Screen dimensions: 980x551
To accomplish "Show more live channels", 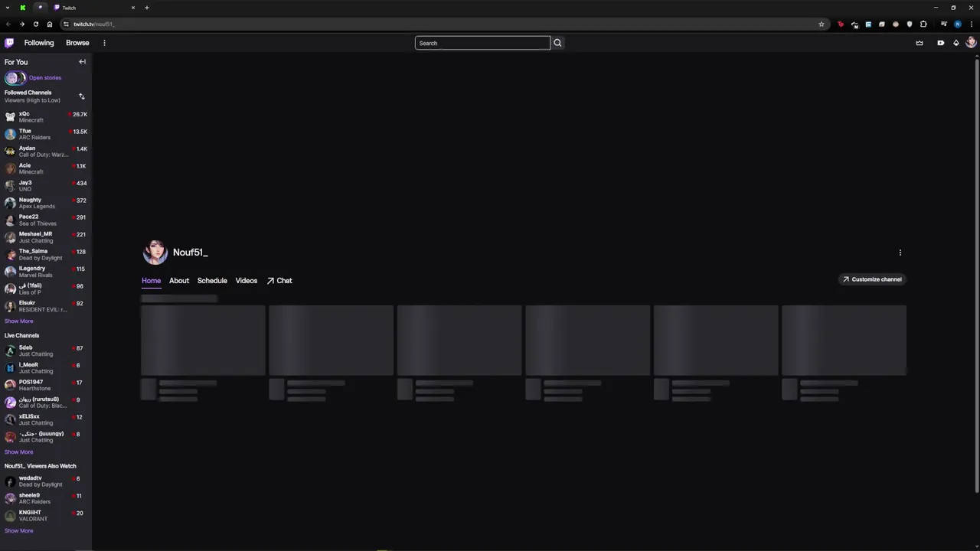I will (x=18, y=452).
